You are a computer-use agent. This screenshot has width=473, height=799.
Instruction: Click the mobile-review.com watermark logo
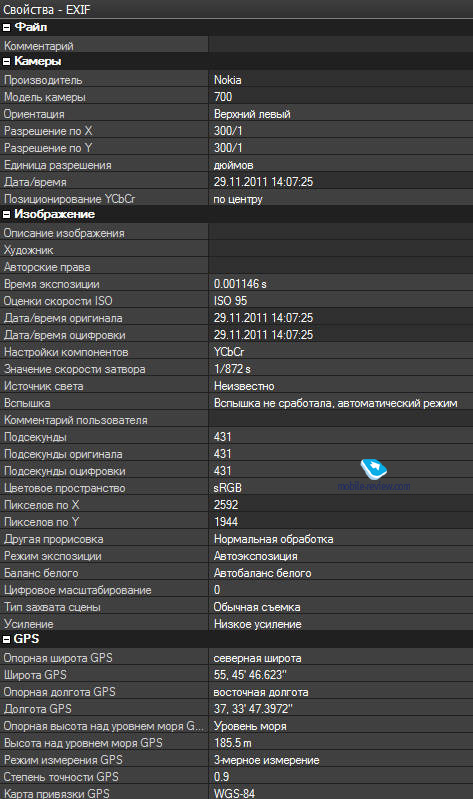pos(374,469)
